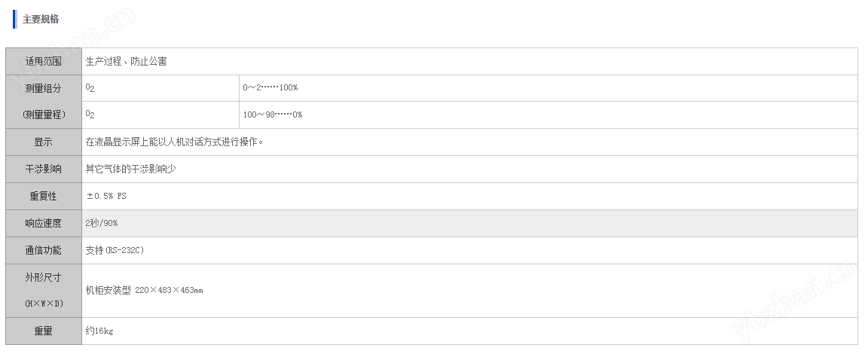Click the 显示 row header
The height and width of the screenshot is (354, 868).
point(44,142)
